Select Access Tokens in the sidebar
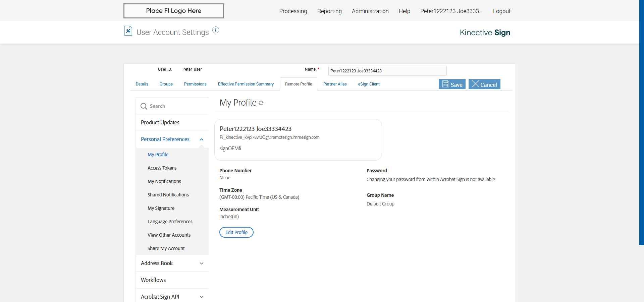Screen dimensions: 644x302 tap(162, 168)
